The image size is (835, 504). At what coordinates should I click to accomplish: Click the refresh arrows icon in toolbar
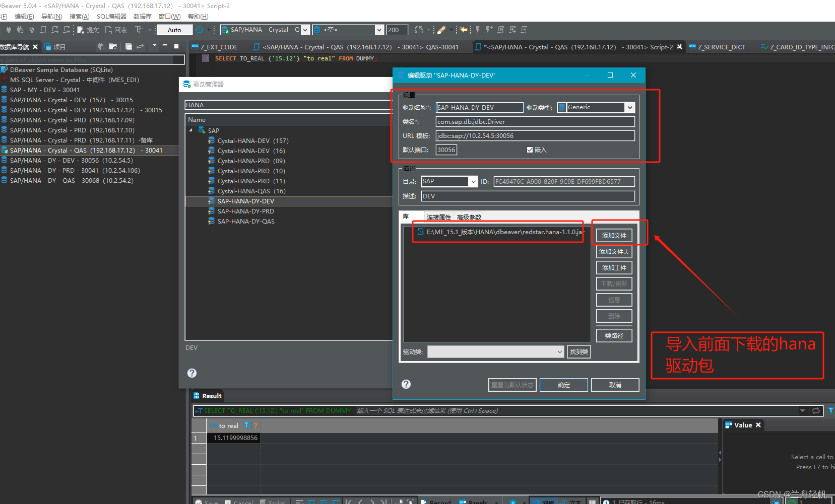coord(418,30)
